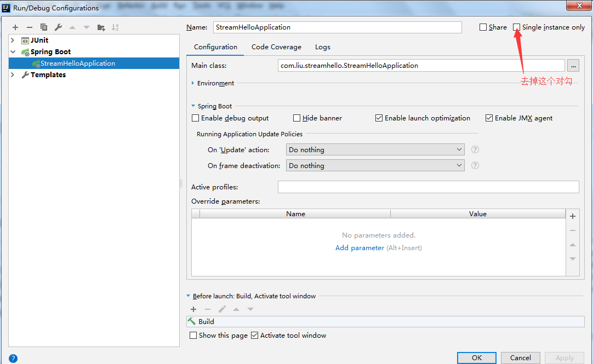Open help for 'Update' action policy
Screen dimensions: 593x364
475,149
